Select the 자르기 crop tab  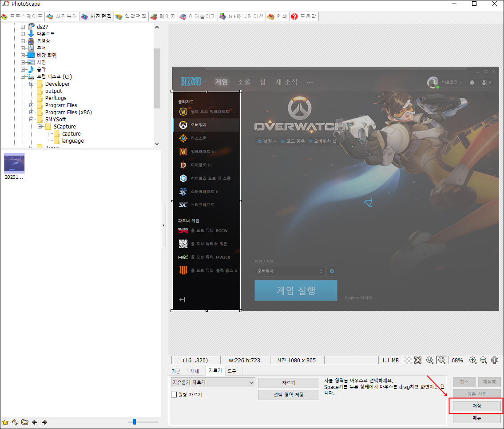pyautogui.click(x=215, y=370)
